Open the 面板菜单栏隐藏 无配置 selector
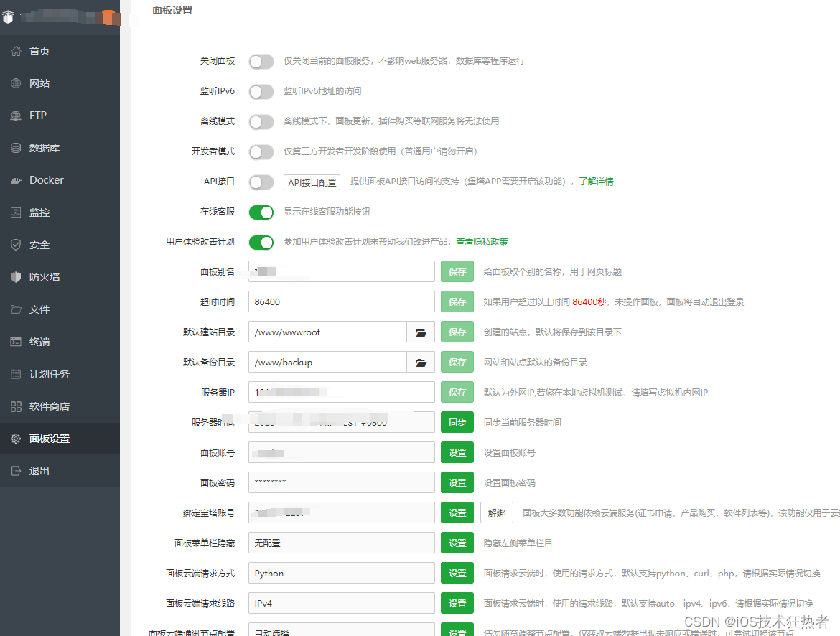840x636 pixels. 341,543
